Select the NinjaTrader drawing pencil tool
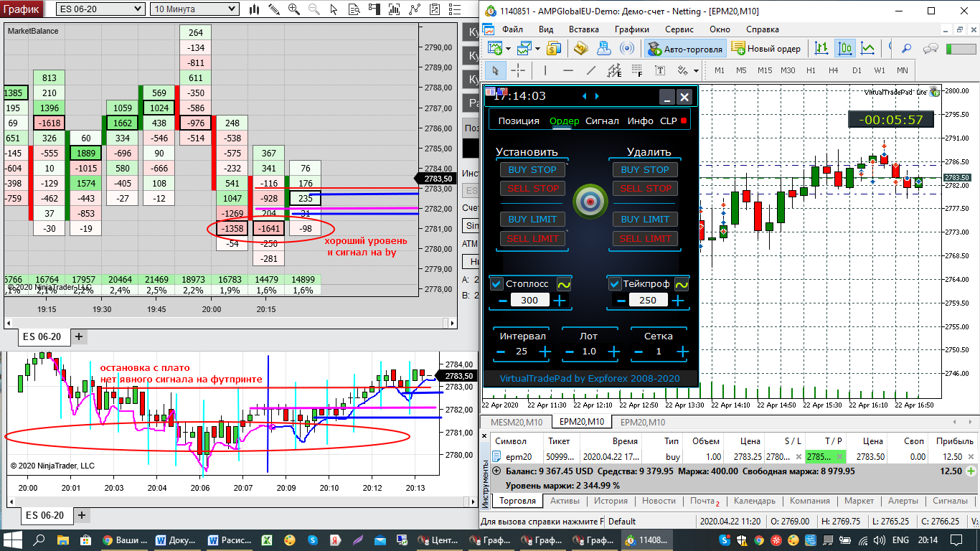This screenshot has height=551, width=980. click(274, 9)
